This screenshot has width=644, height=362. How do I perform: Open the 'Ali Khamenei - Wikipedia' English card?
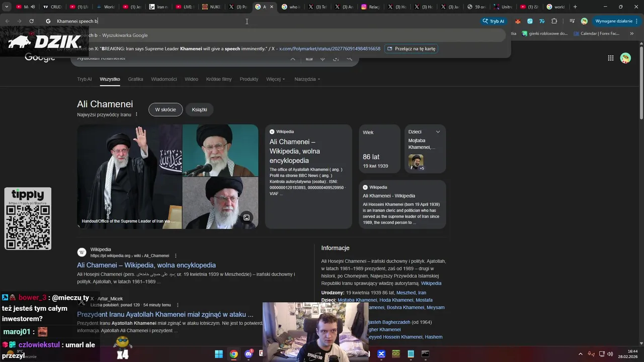(x=402, y=205)
